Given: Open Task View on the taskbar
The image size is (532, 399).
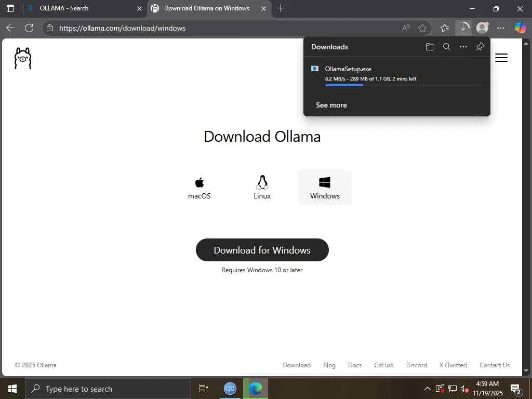Looking at the screenshot, I should point(204,389).
